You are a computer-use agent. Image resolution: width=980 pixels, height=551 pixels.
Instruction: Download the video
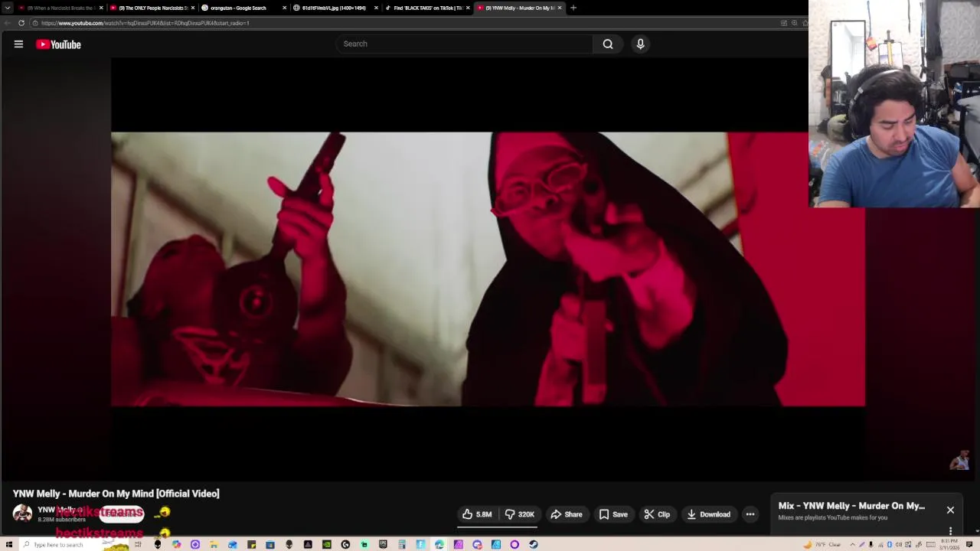coord(709,514)
